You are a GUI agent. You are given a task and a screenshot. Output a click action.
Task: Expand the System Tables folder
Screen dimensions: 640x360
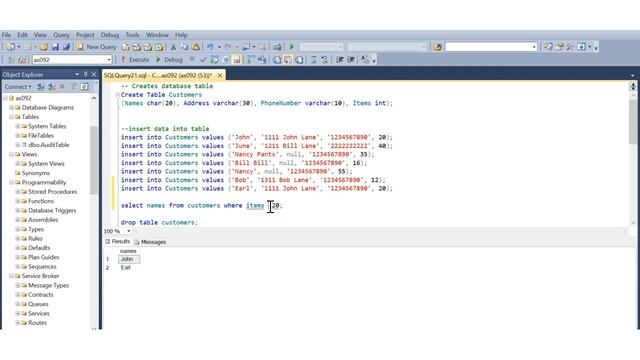18,127
